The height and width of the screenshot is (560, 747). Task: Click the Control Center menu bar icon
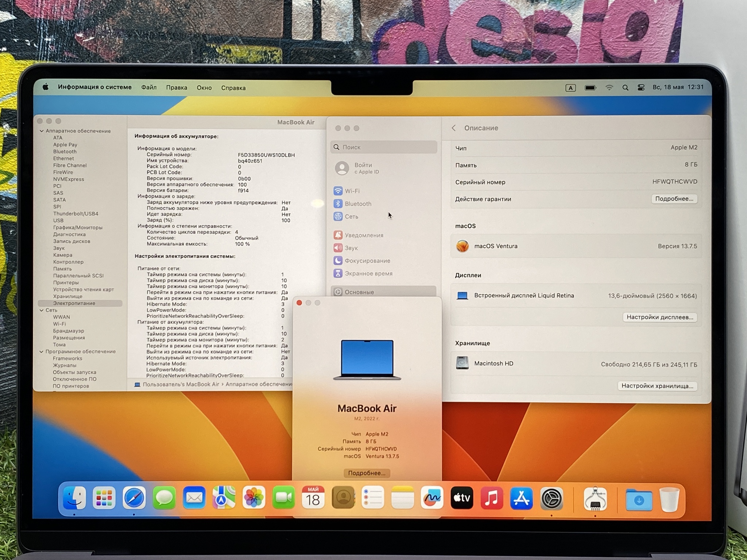(641, 87)
